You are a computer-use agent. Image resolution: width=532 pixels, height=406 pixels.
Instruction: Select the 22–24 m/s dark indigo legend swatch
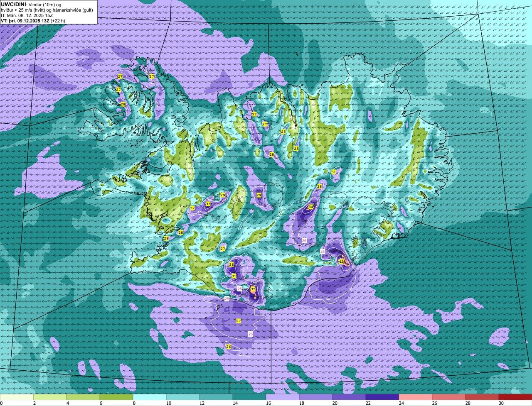[382, 397]
